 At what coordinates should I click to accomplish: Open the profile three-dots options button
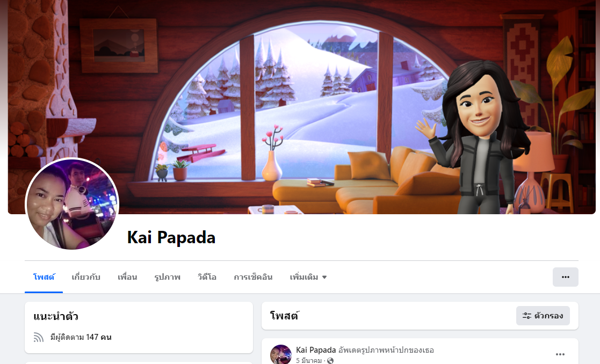pyautogui.click(x=565, y=277)
